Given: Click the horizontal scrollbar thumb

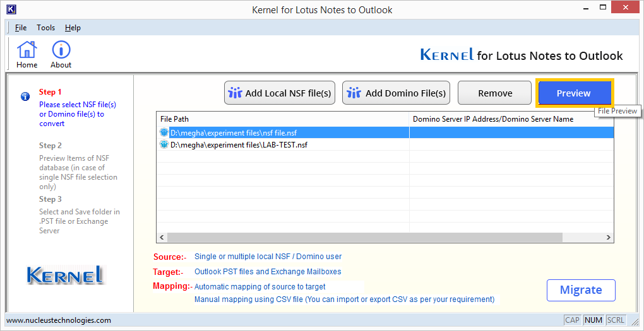Looking at the screenshot, I should coord(365,238).
